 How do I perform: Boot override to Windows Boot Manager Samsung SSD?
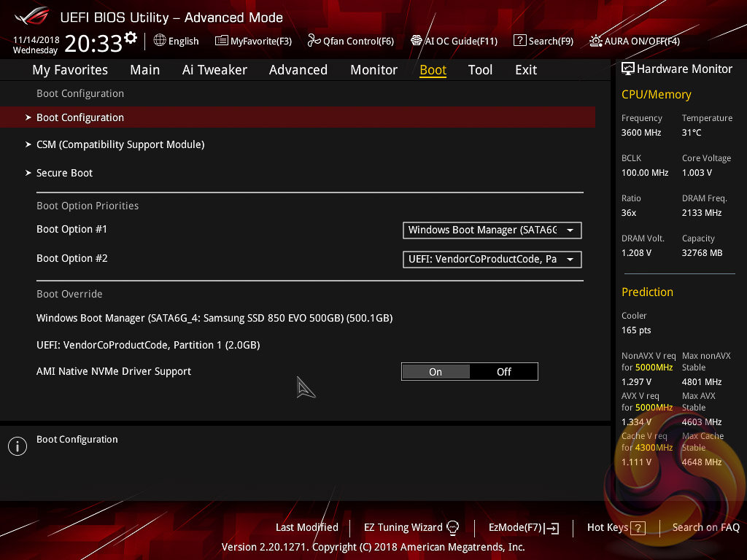pyautogui.click(x=214, y=318)
